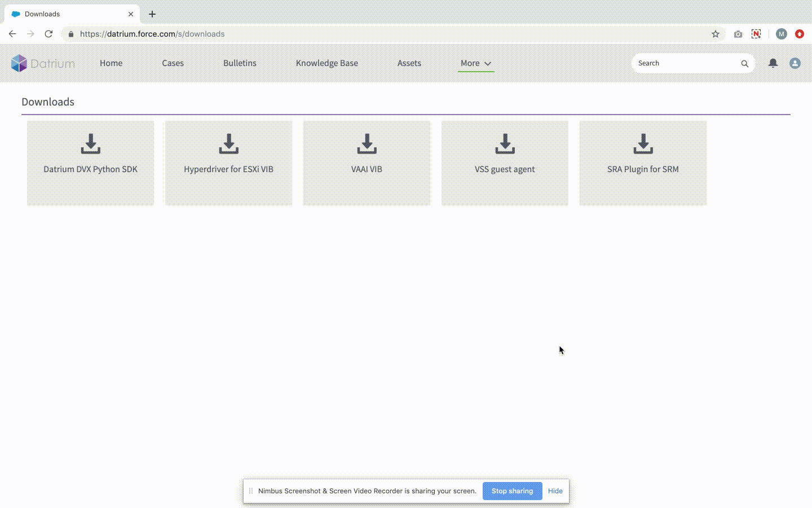The height and width of the screenshot is (508, 812).
Task: Click the SRA Plugin for SRM label
Action: coord(643,169)
